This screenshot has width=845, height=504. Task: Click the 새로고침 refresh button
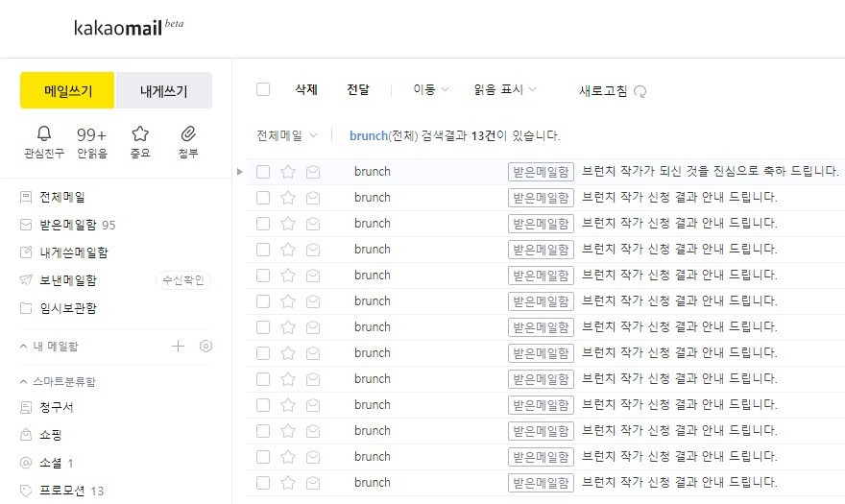(x=613, y=90)
